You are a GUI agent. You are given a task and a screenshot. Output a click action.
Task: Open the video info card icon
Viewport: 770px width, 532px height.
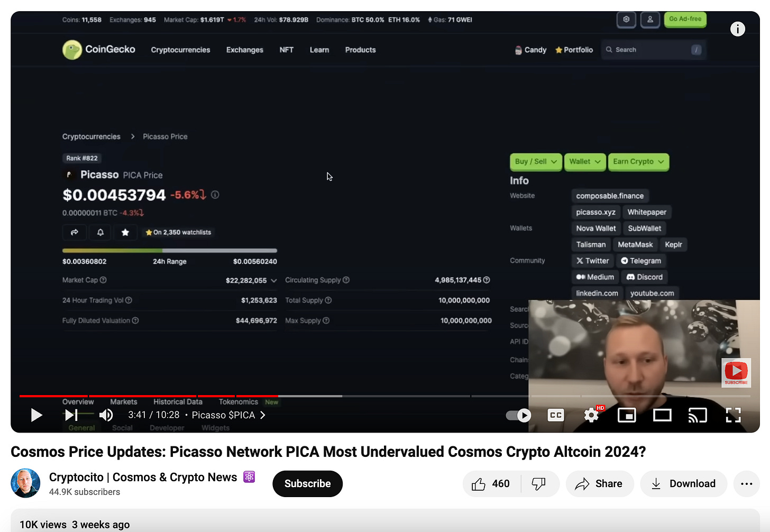click(x=738, y=29)
